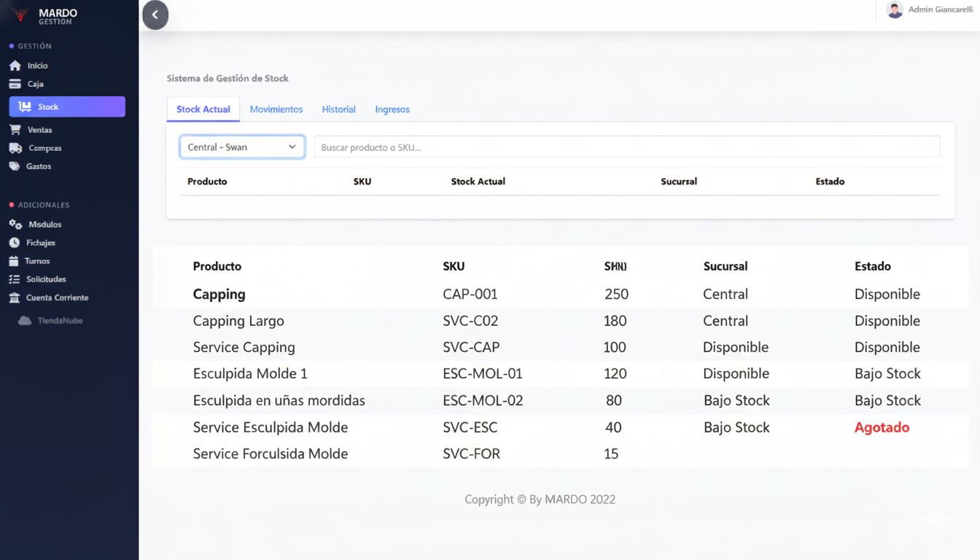The width and height of the screenshot is (980, 560).
Task: Select Stock in the sidebar
Action: coord(67,106)
